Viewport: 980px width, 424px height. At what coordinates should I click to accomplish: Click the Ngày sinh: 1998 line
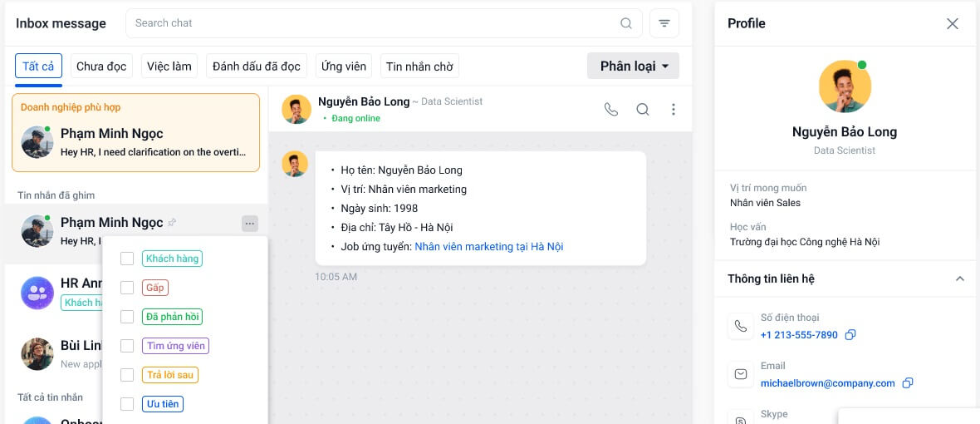[x=380, y=208]
